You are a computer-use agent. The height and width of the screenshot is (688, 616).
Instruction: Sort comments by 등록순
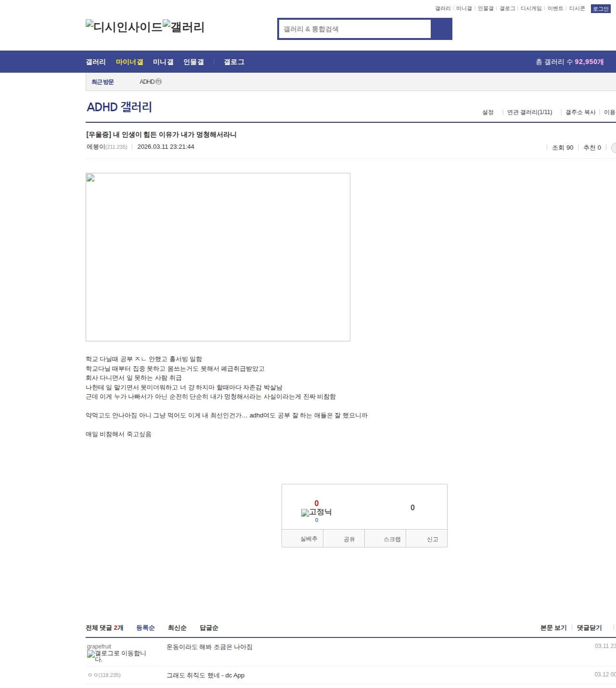pyautogui.click(x=145, y=628)
